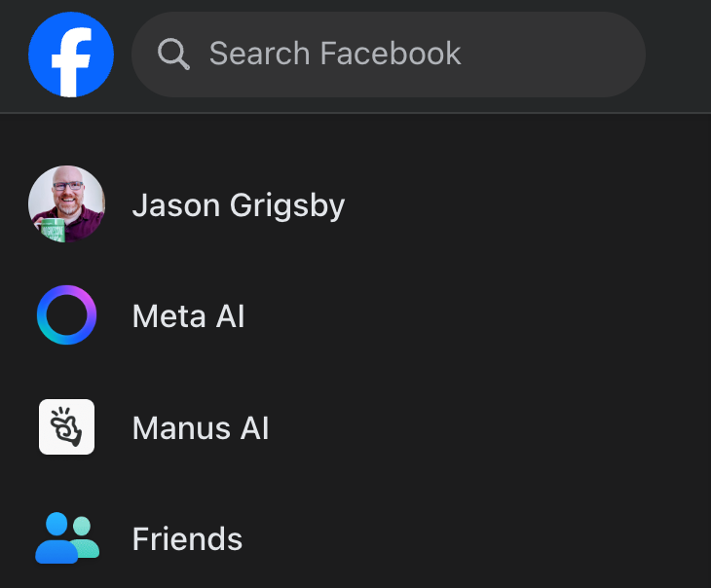
Task: Go to Facebook home via the logo
Action: pyautogui.click(x=71, y=55)
